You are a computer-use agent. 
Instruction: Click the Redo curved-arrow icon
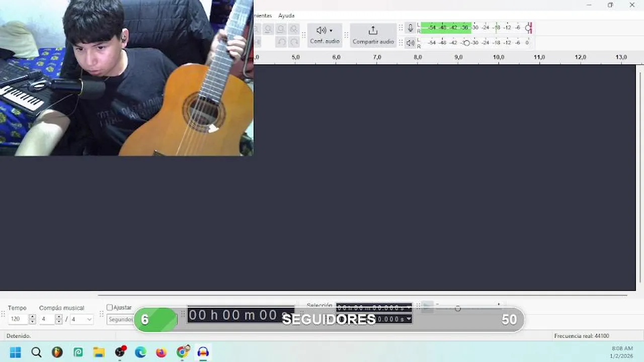pyautogui.click(x=294, y=42)
